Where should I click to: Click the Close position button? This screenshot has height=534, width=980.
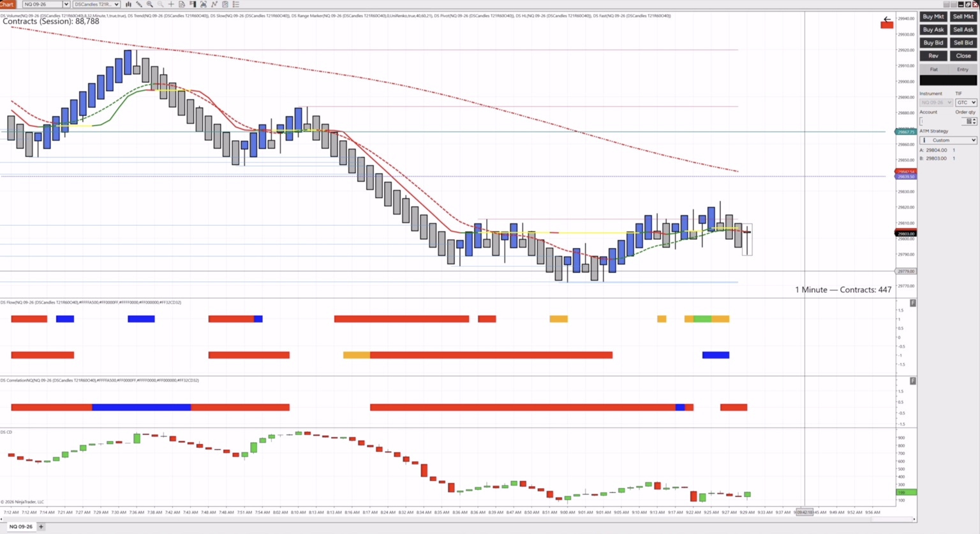coord(963,56)
